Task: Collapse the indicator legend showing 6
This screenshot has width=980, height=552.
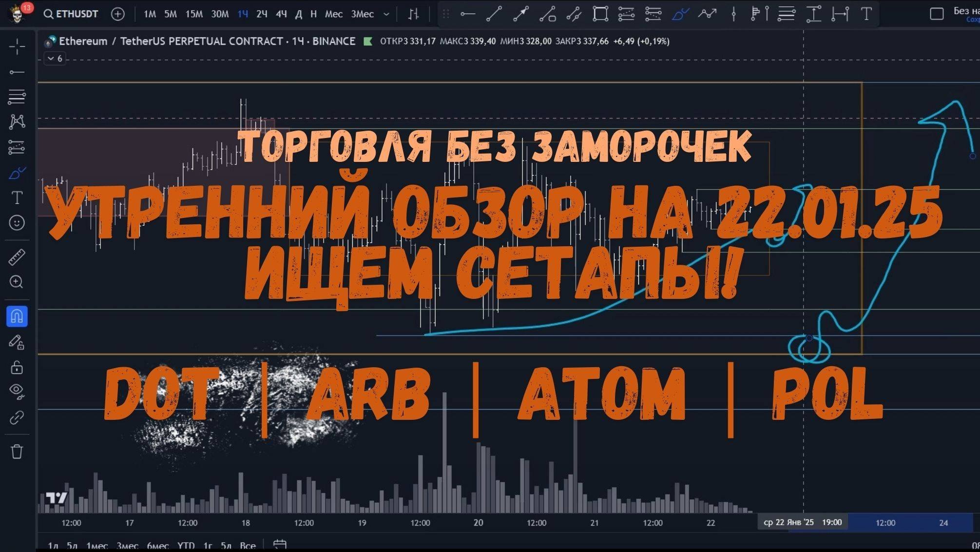Action: coord(55,59)
